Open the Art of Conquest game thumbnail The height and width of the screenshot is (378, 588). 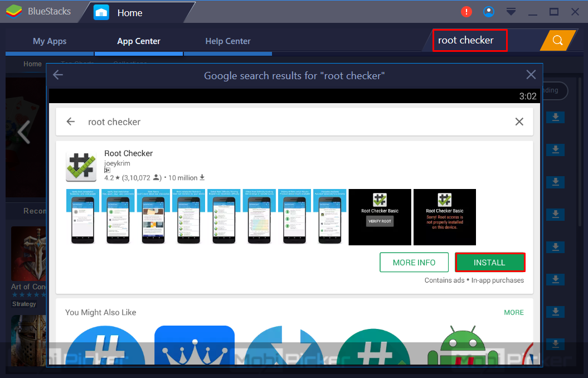click(x=28, y=254)
